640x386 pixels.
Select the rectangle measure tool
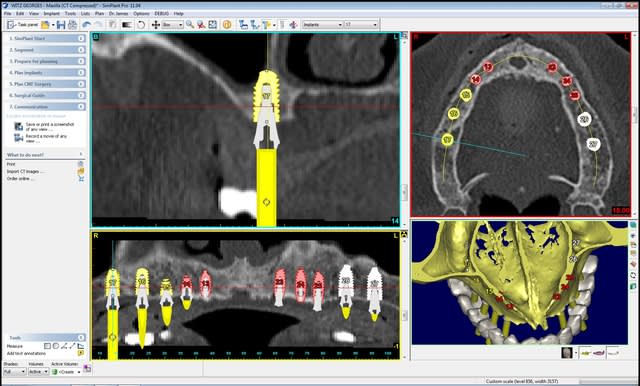coord(47,346)
